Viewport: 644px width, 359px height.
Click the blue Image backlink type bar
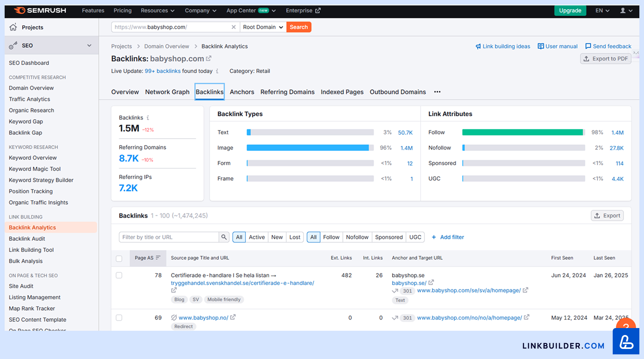308,148
